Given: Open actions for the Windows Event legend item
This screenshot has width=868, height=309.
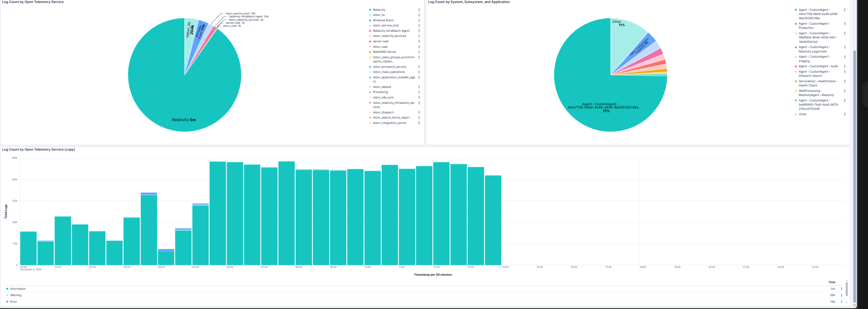Looking at the screenshot, I should tap(419, 20).
